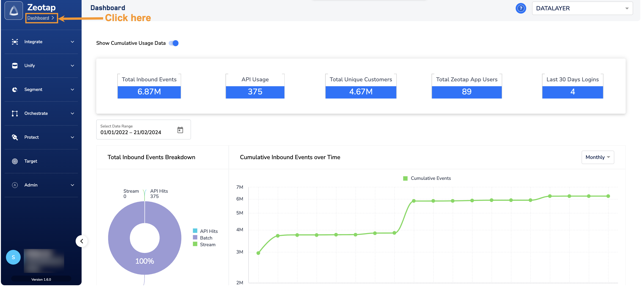Open the help question mark icon

tap(520, 8)
